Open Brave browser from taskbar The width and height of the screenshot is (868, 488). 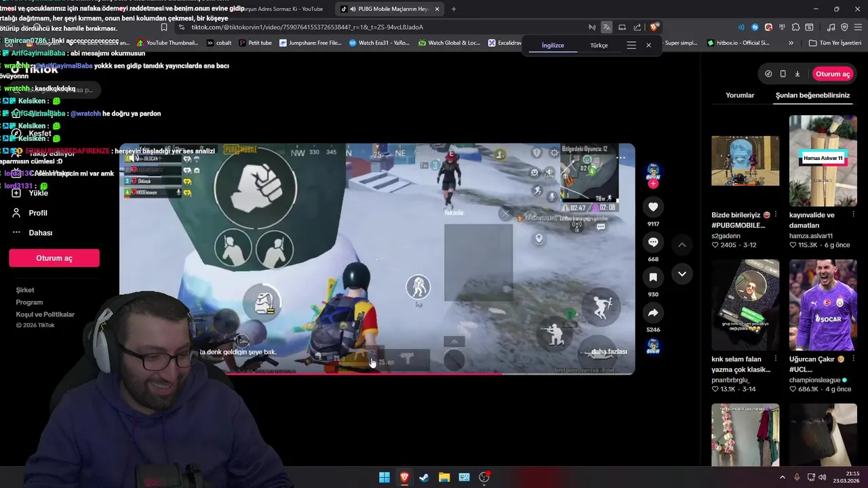pos(404,477)
